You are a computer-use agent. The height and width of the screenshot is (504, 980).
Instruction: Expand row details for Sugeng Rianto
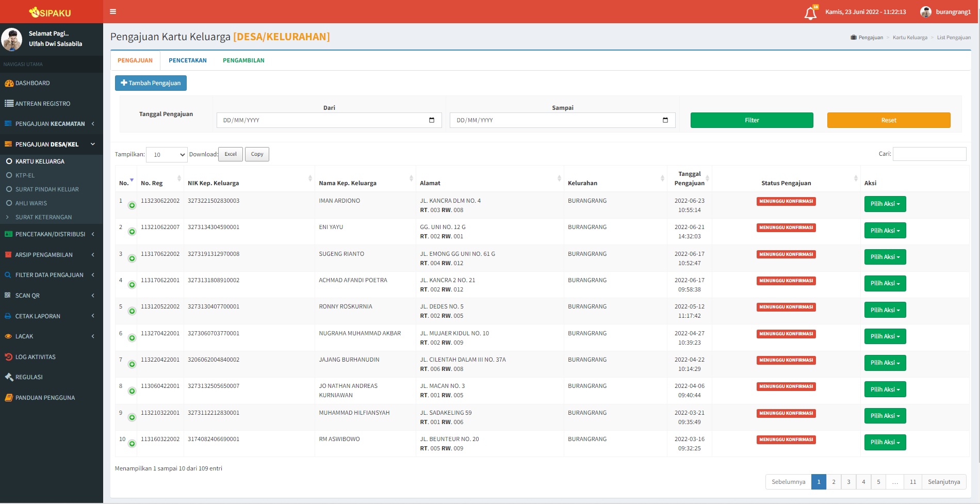[132, 258]
